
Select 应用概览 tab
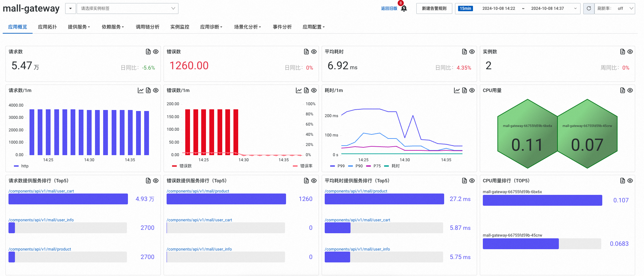pos(18,27)
